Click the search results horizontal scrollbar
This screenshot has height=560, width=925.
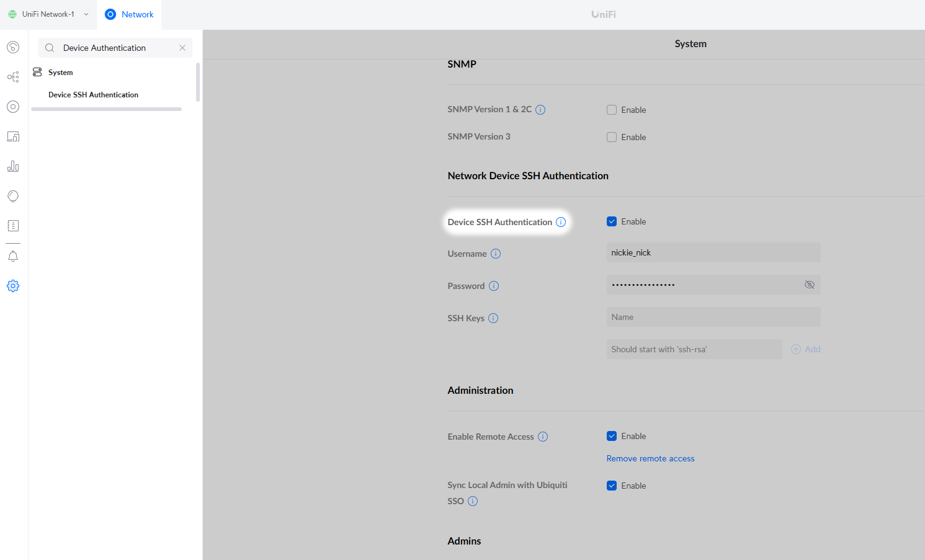106,109
